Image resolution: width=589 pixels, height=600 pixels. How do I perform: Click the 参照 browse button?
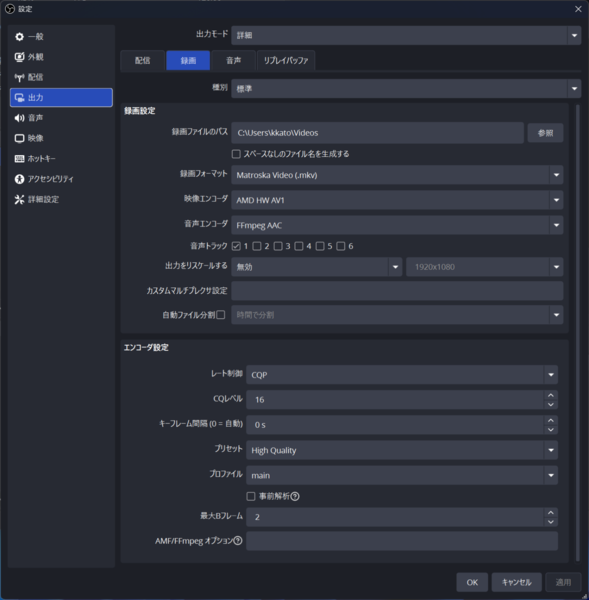[545, 133]
